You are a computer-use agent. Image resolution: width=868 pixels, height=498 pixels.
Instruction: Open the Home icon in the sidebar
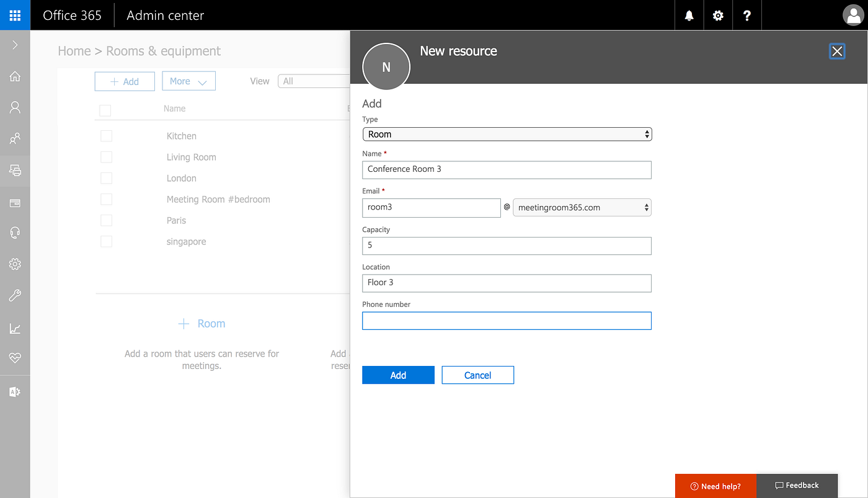[x=15, y=76]
